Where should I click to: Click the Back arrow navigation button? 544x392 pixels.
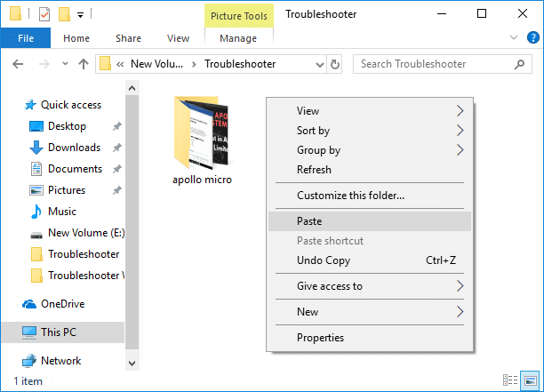[x=19, y=64]
